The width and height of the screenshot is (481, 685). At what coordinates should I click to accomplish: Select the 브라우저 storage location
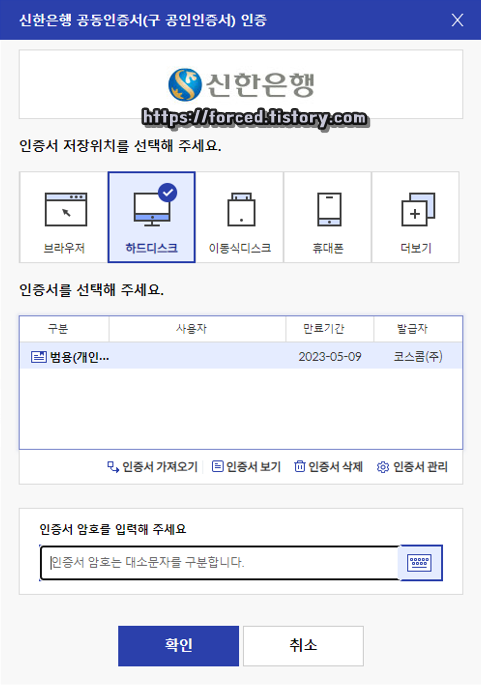(x=64, y=217)
